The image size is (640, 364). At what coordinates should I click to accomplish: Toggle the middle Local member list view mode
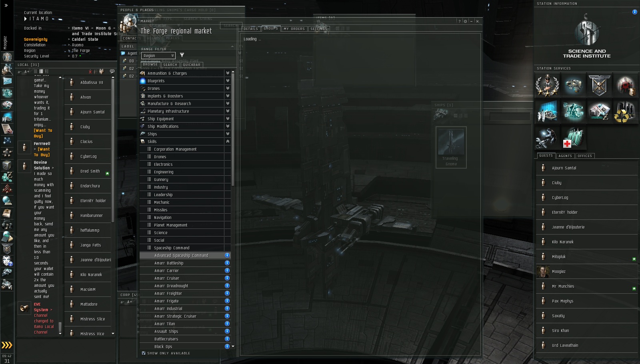click(x=41, y=72)
